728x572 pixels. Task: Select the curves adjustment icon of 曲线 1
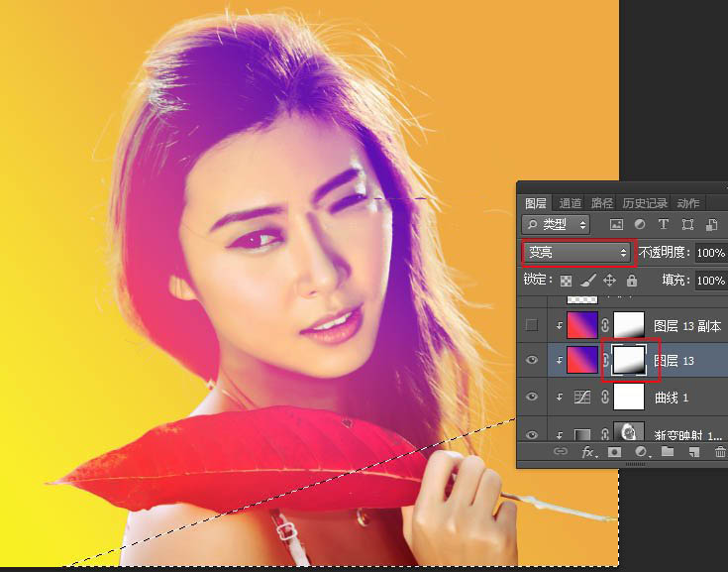pyautogui.click(x=582, y=397)
